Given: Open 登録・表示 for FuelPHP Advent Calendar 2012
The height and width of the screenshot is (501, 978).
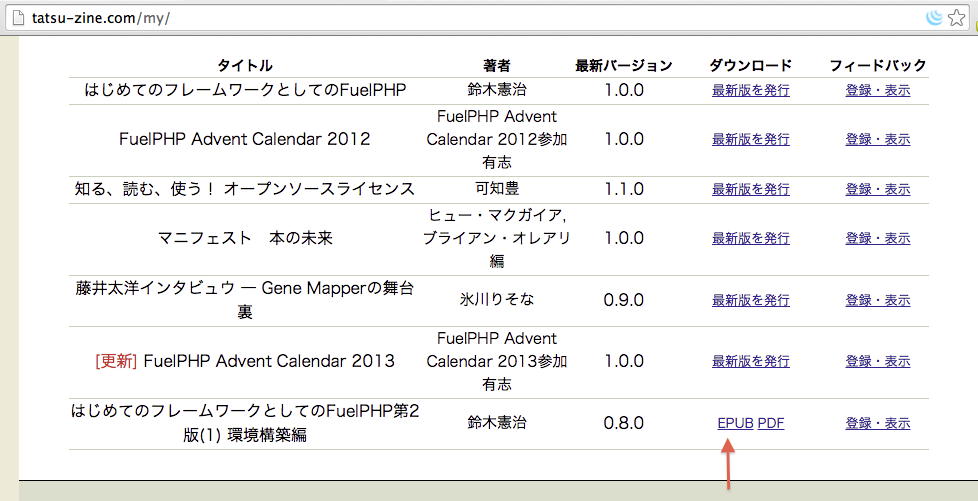Looking at the screenshot, I should point(878,139).
